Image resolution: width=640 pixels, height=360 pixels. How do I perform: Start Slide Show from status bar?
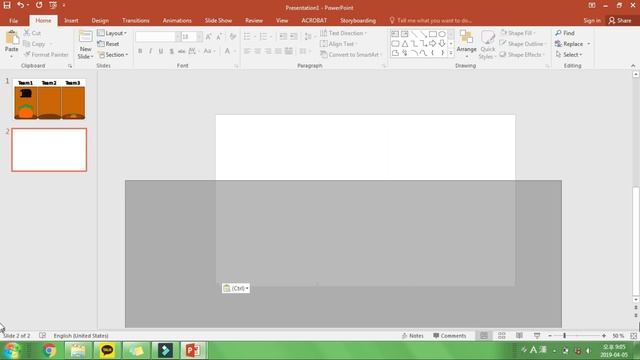tap(537, 336)
